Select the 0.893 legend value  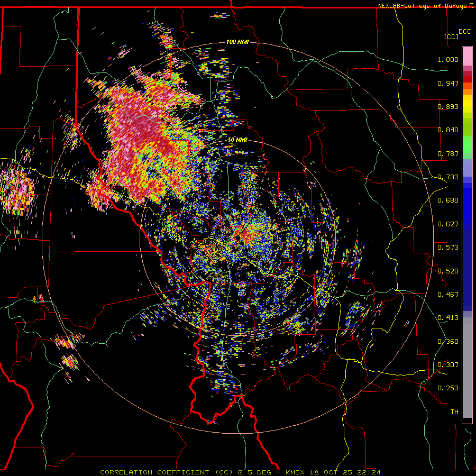[x=448, y=106]
